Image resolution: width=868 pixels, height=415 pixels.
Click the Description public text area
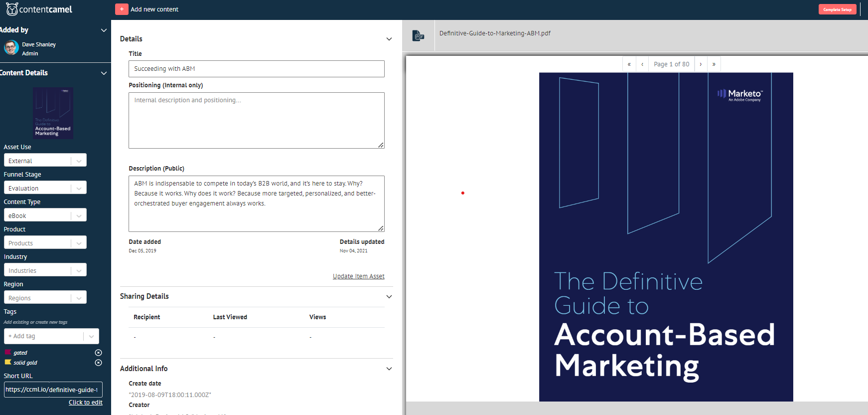point(257,204)
